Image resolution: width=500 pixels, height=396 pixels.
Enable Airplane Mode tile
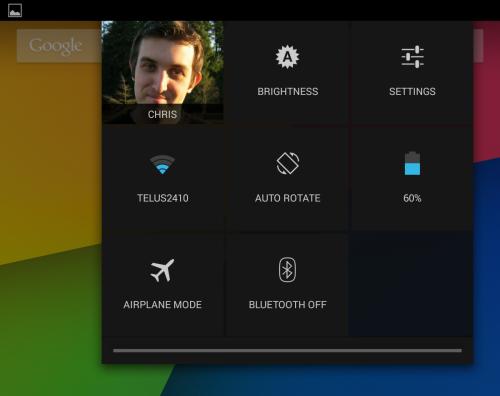(x=163, y=285)
